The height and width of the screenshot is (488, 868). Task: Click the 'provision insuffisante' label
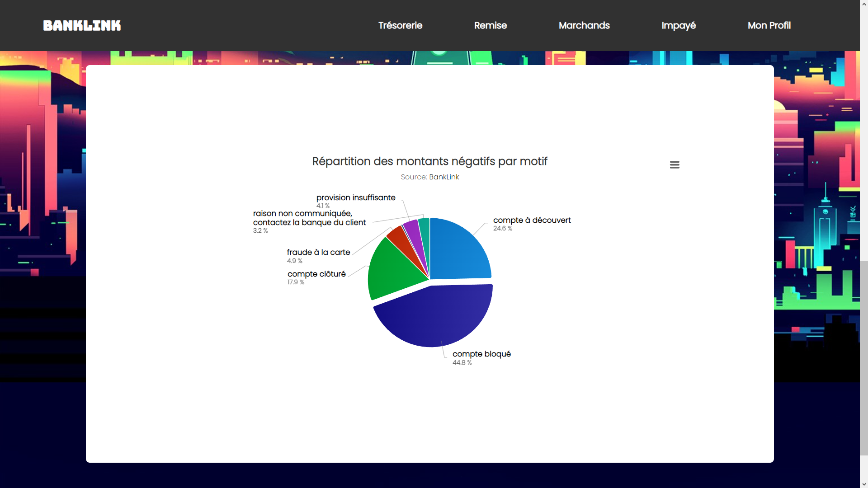click(356, 197)
